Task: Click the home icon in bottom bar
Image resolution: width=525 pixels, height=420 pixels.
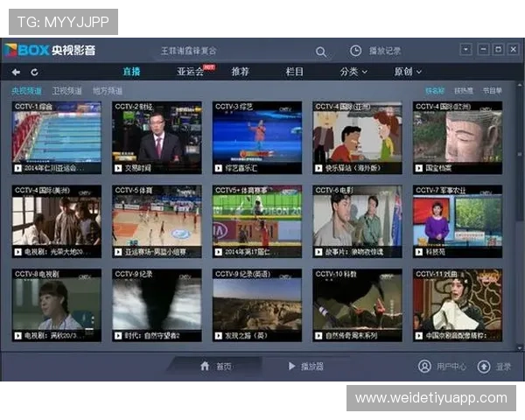Action: click(205, 366)
